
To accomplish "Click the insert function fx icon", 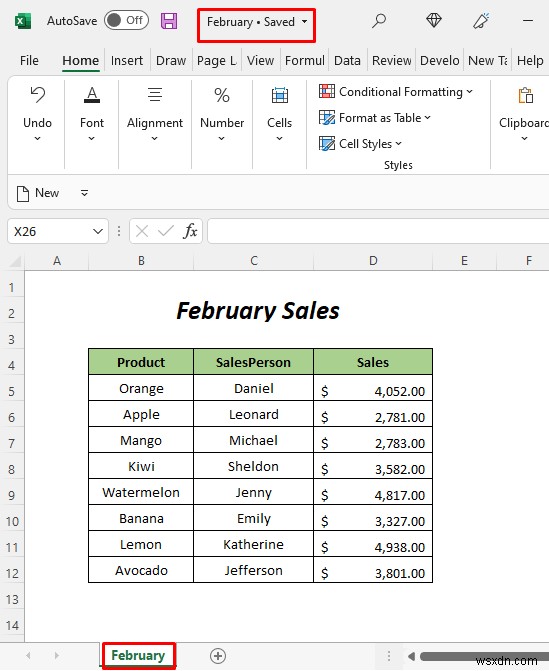I will (x=190, y=232).
